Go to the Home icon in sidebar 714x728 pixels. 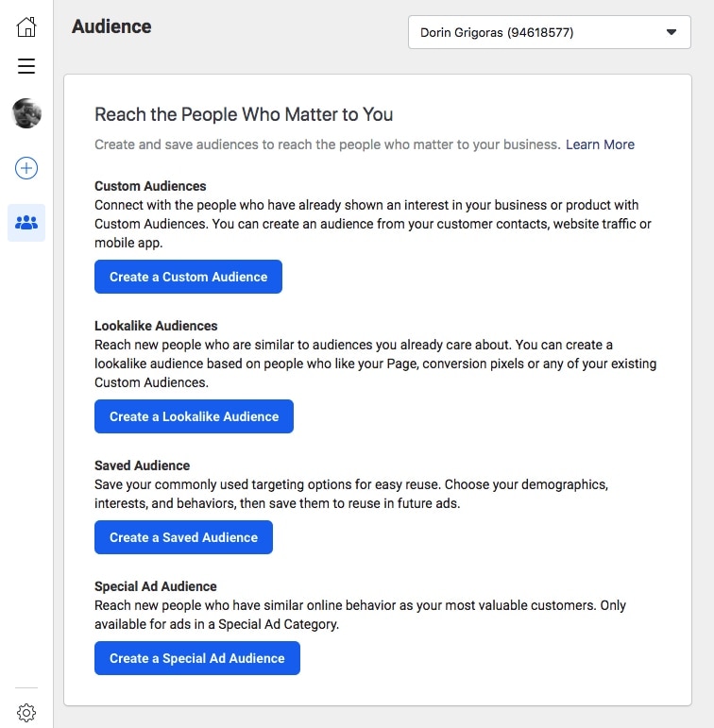[26, 26]
